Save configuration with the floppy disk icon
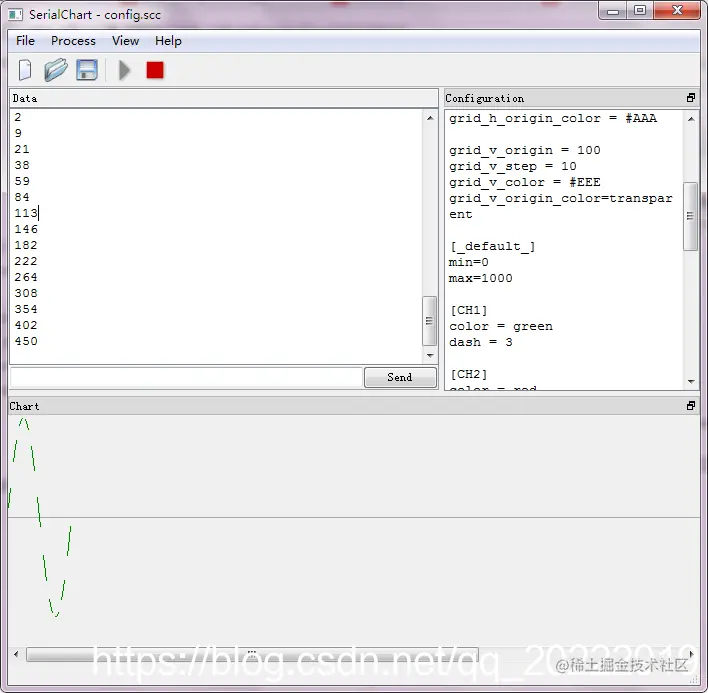 tap(87, 70)
